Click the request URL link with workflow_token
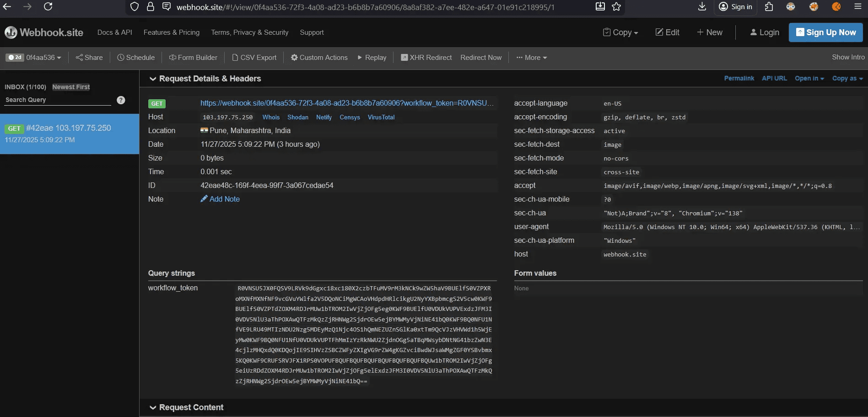The width and height of the screenshot is (868, 417). coord(347,103)
